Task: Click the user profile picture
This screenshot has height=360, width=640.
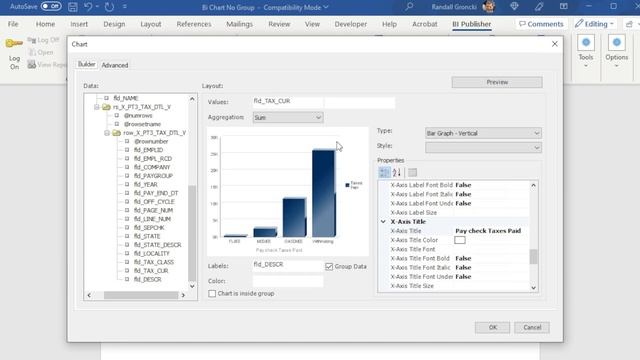Action: coord(489,7)
